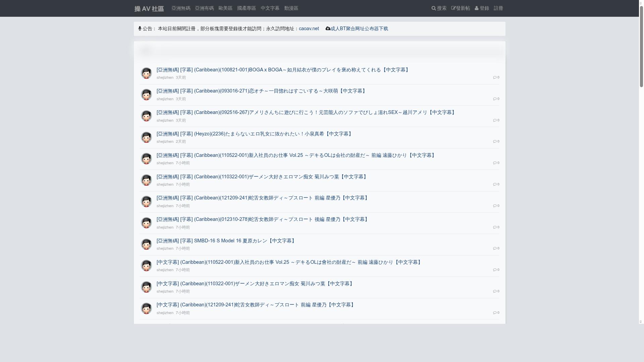This screenshot has width=644, height=362.
Task: Switch to the 亞洲無碼 section
Action: pyautogui.click(x=180, y=8)
